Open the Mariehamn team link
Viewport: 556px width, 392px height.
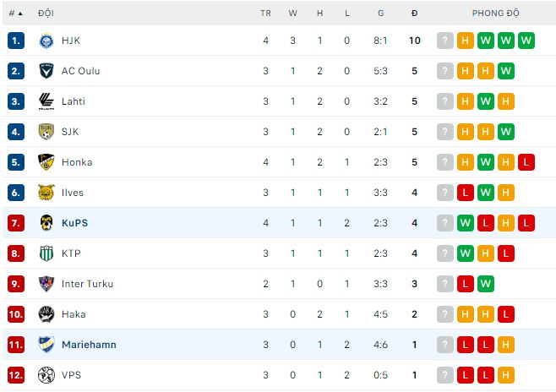(89, 345)
